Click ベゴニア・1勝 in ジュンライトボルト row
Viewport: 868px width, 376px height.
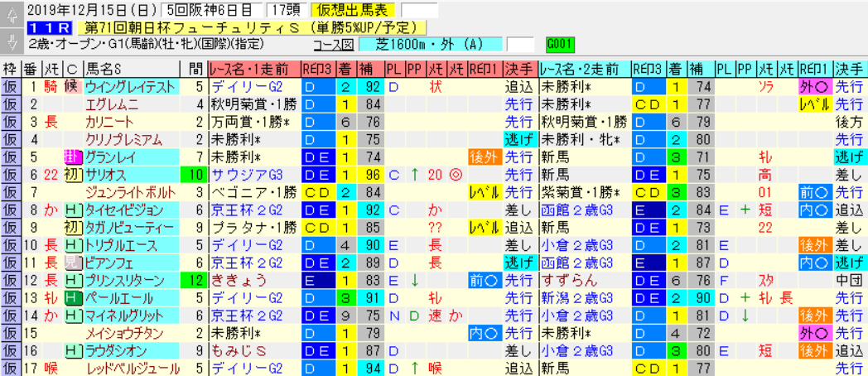pyautogui.click(x=254, y=193)
